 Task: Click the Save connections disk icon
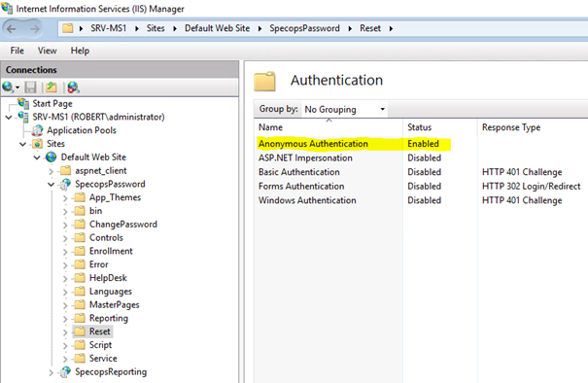[x=30, y=87]
